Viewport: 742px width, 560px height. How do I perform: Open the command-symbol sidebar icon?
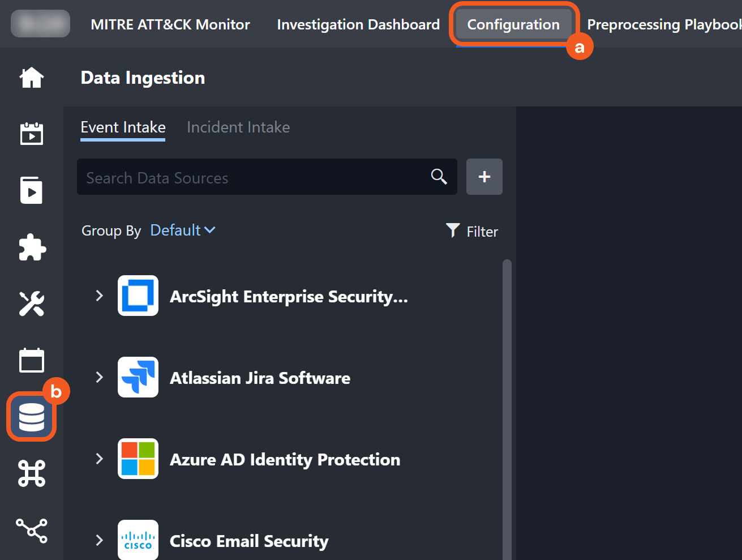pyautogui.click(x=32, y=473)
